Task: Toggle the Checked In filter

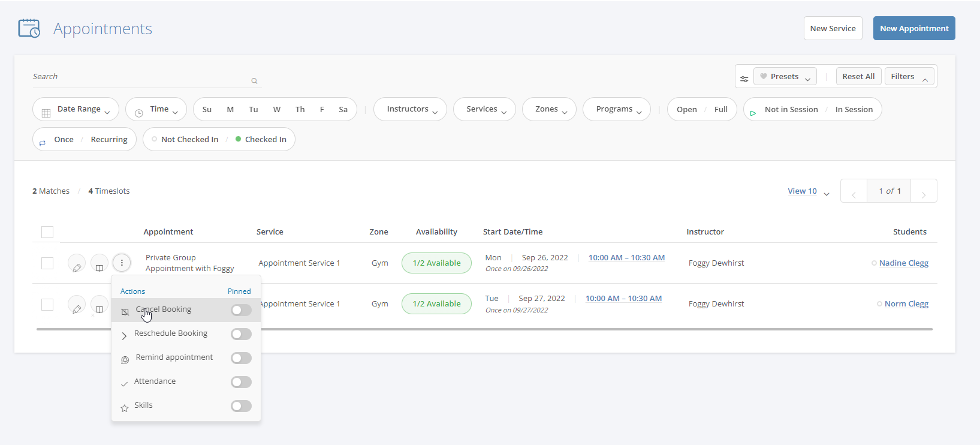Action: pos(261,139)
